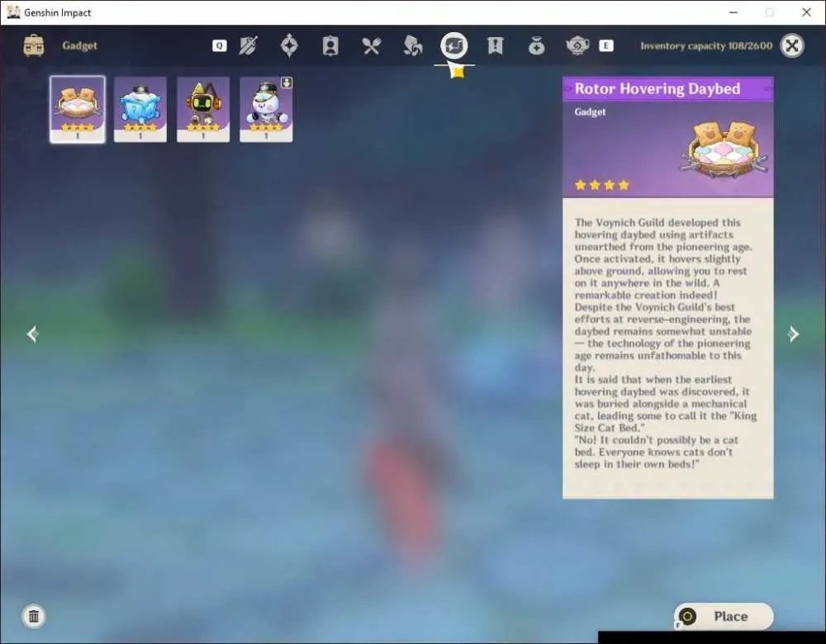
Task: Open the Furnishings teapot tab
Action: point(577,45)
